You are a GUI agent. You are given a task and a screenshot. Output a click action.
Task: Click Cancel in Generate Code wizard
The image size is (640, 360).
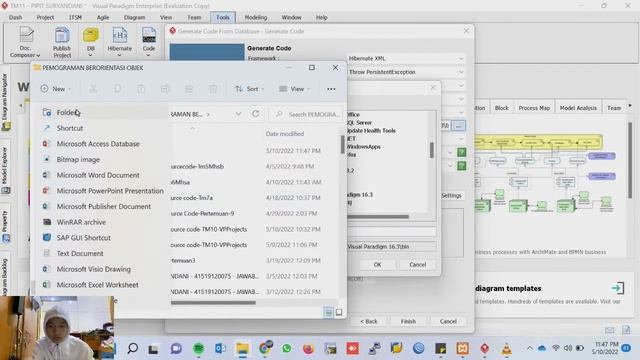448,321
